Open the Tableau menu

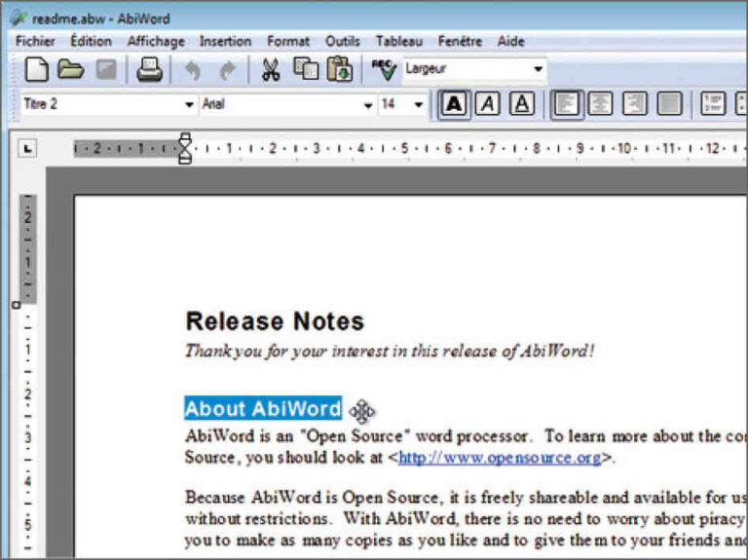click(399, 42)
